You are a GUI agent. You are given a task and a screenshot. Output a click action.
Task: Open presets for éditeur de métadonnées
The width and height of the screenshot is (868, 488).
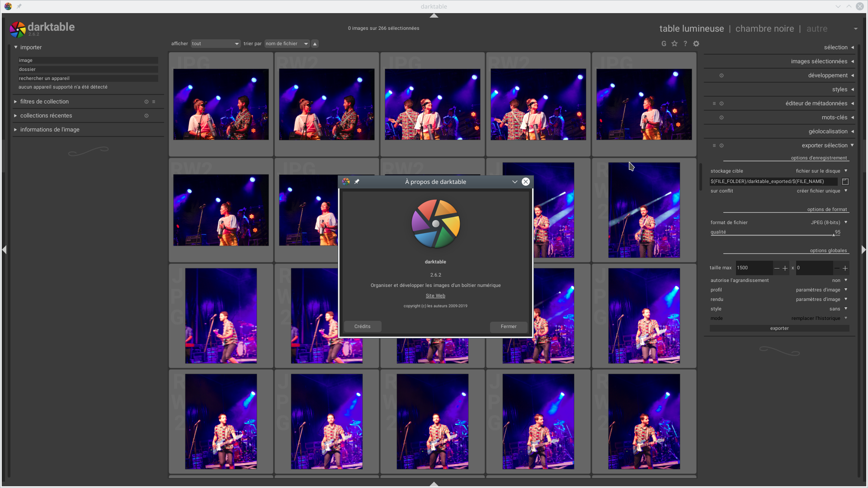click(x=714, y=103)
